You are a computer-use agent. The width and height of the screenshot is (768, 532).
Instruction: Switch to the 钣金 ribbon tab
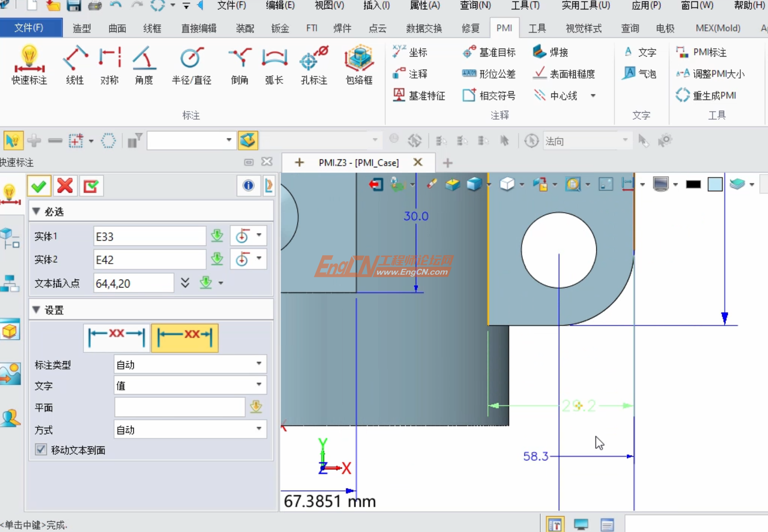280,28
